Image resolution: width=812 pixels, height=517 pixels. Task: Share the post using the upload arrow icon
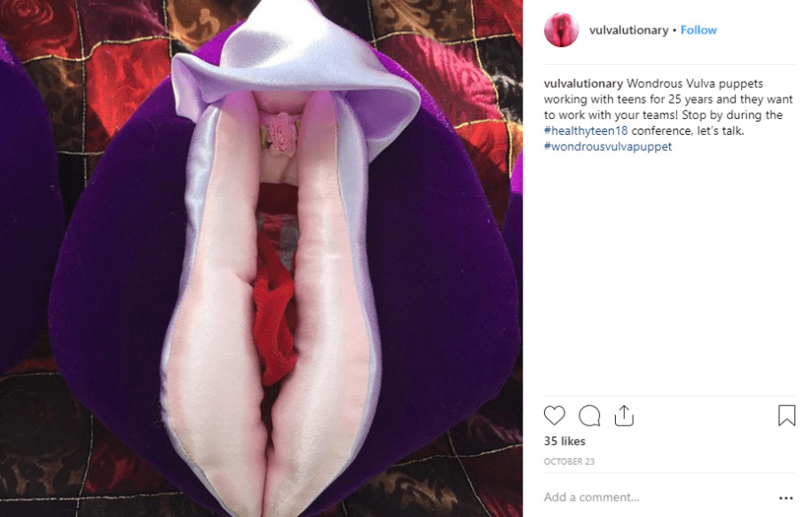click(624, 416)
